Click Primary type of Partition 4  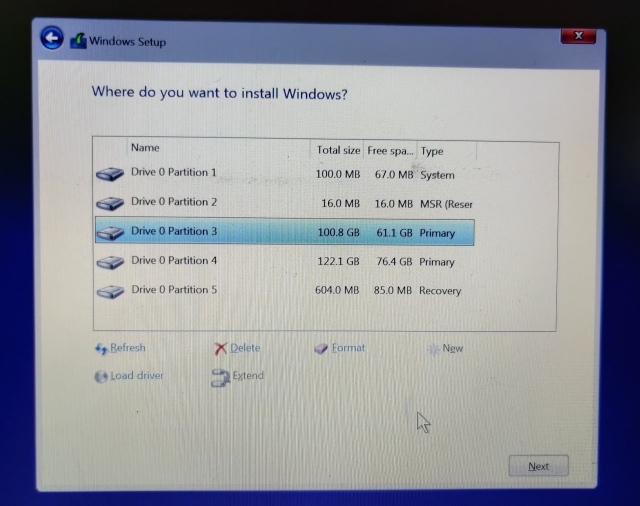[x=437, y=262]
